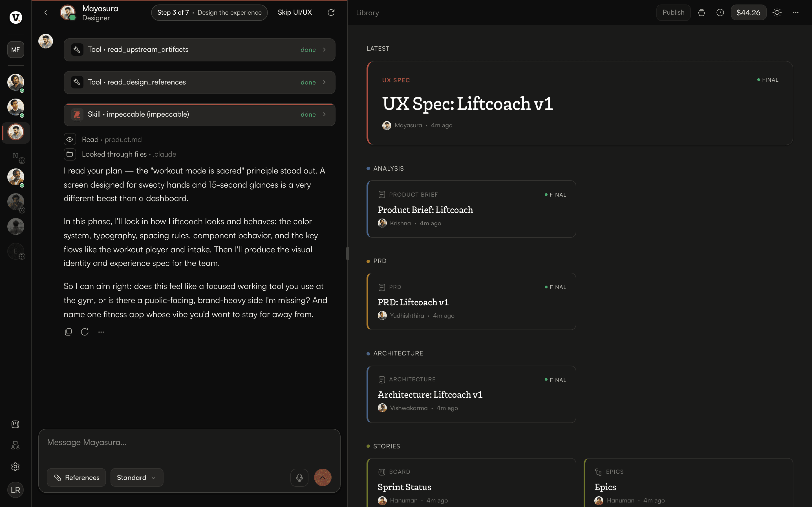Open the Library tab

(x=367, y=13)
